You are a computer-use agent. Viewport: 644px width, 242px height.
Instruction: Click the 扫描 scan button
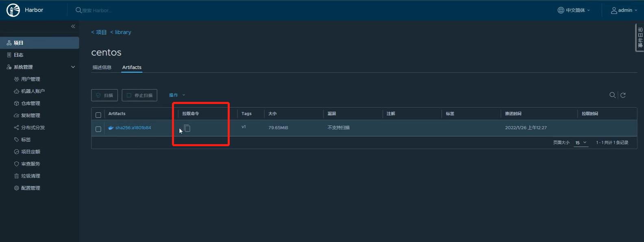click(104, 95)
